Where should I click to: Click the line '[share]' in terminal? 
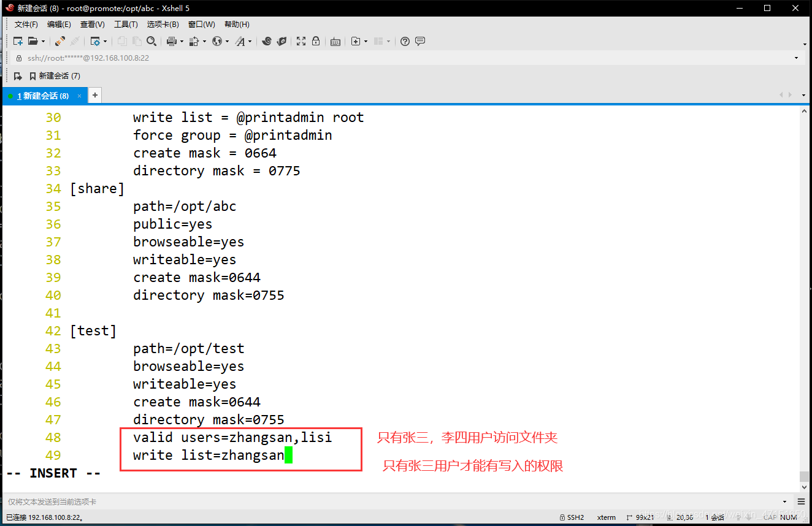tap(97, 189)
